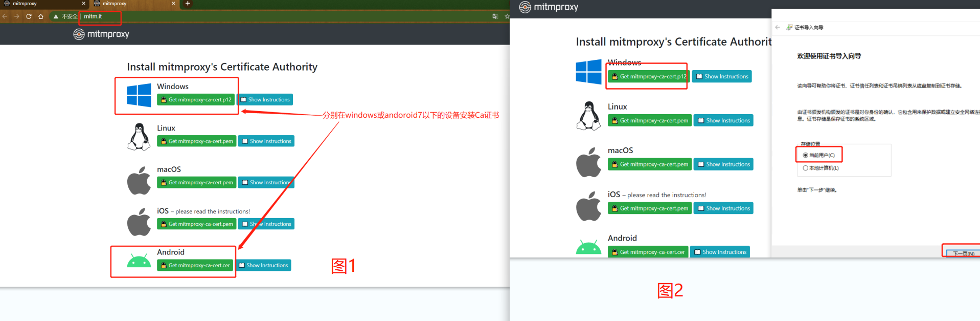Screen dimensions: 980x321
Task: Click 证书导入向导 wizard title icon
Action: pos(789,27)
